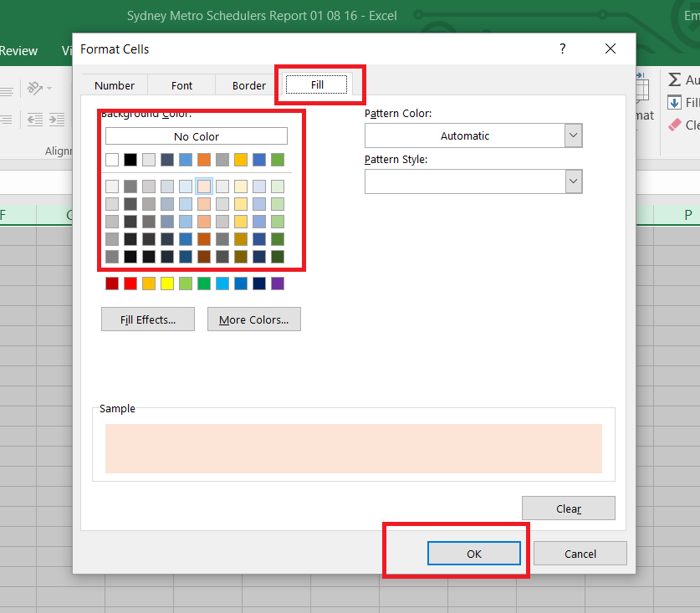Pick the standard purple swatch
This screenshot has height=613, width=700.
pos(278,283)
